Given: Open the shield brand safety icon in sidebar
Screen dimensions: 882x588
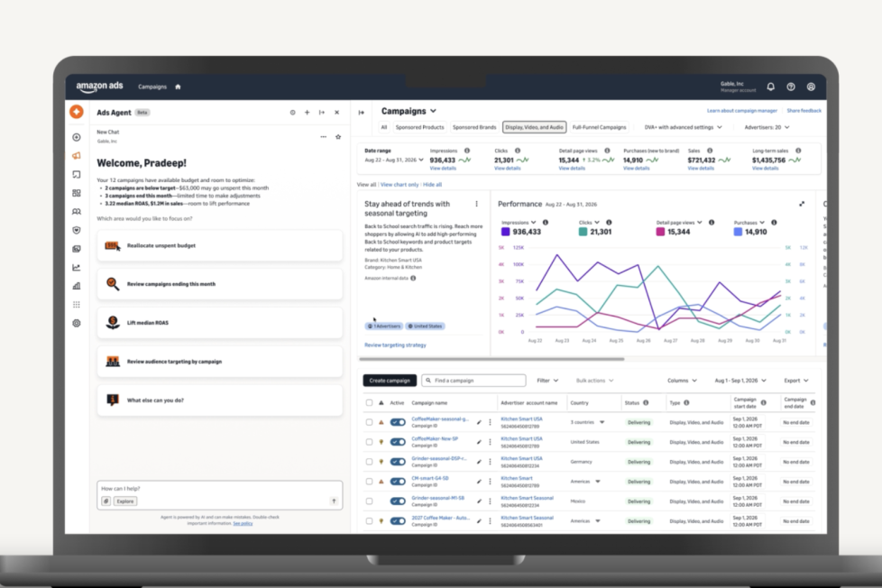Looking at the screenshot, I should click(77, 230).
